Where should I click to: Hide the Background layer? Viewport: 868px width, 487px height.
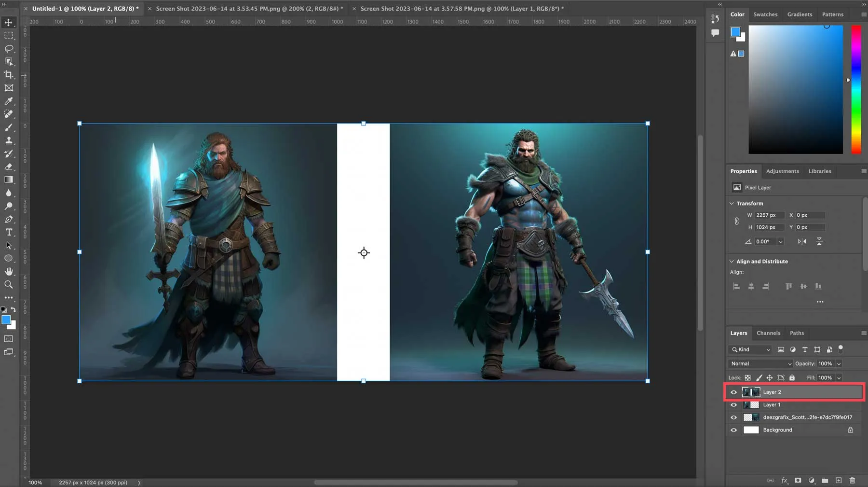click(x=733, y=430)
